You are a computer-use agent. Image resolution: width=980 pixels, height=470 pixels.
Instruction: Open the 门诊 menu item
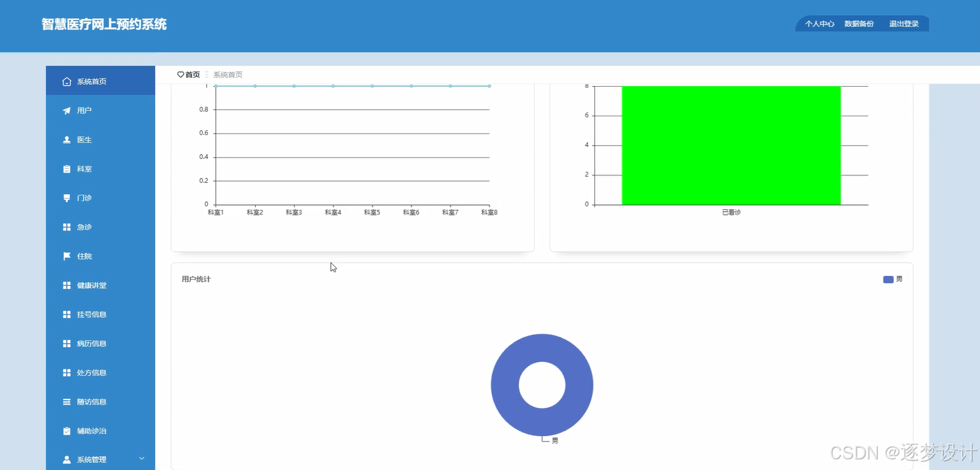pos(101,198)
